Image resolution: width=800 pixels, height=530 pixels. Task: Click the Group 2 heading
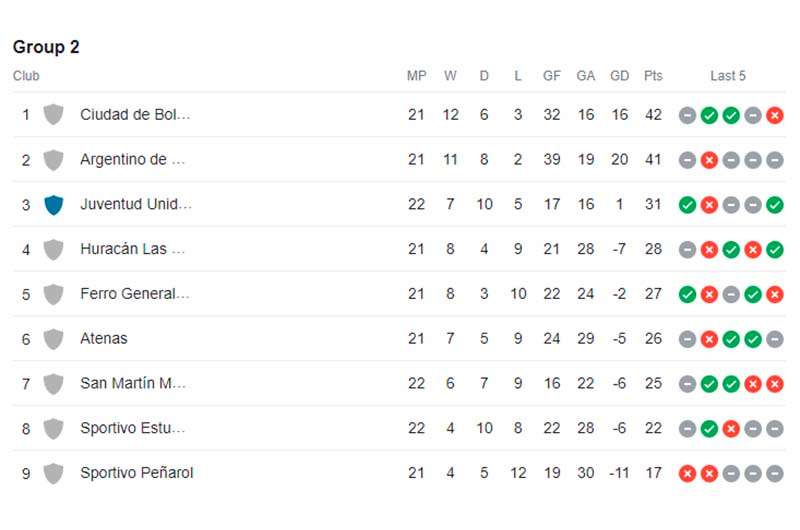click(46, 47)
